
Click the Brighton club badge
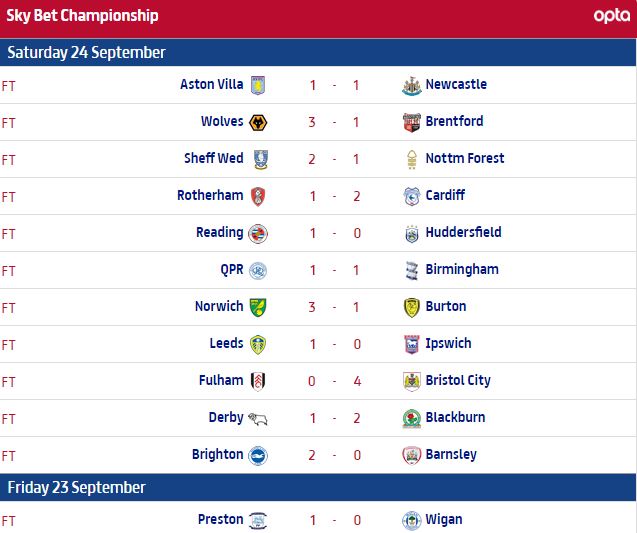coord(258,455)
